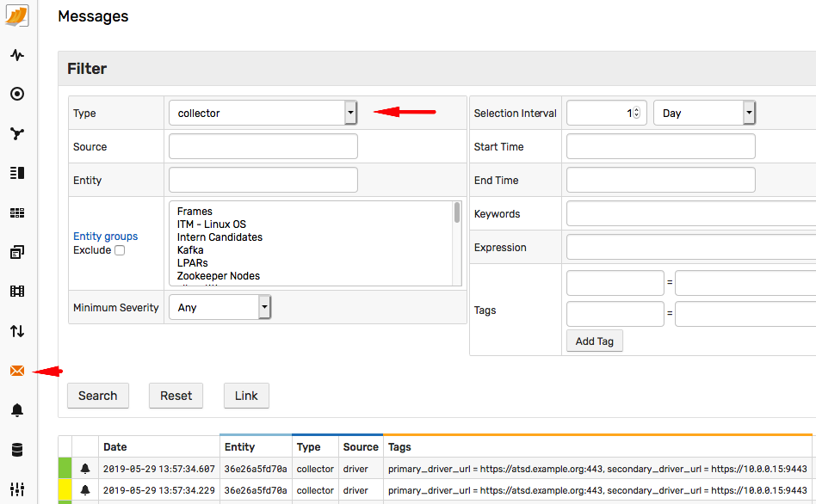Viewport: 816px width, 504px height.
Task: Click entity 36e26a5fd70a in first row
Action: pyautogui.click(x=256, y=469)
